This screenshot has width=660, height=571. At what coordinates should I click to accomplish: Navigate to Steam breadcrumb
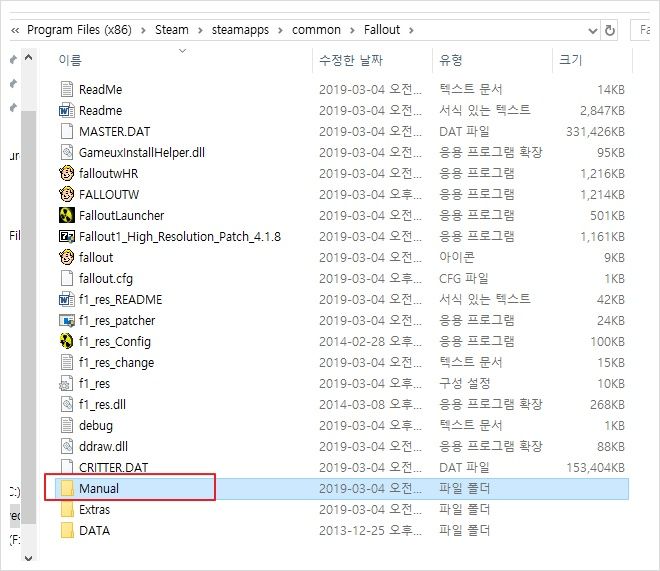pos(172,30)
